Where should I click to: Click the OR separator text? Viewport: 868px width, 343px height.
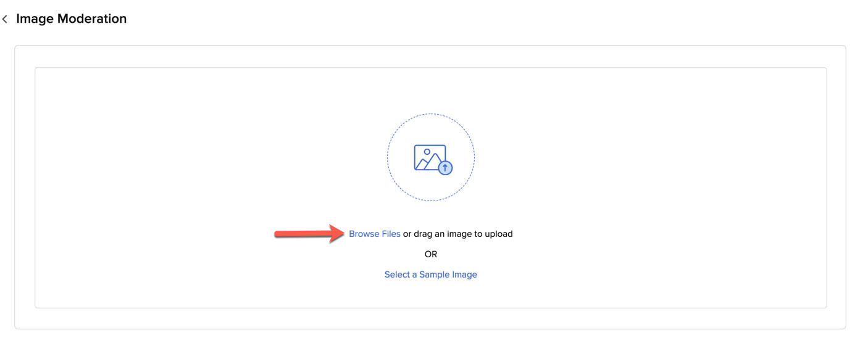[431, 254]
